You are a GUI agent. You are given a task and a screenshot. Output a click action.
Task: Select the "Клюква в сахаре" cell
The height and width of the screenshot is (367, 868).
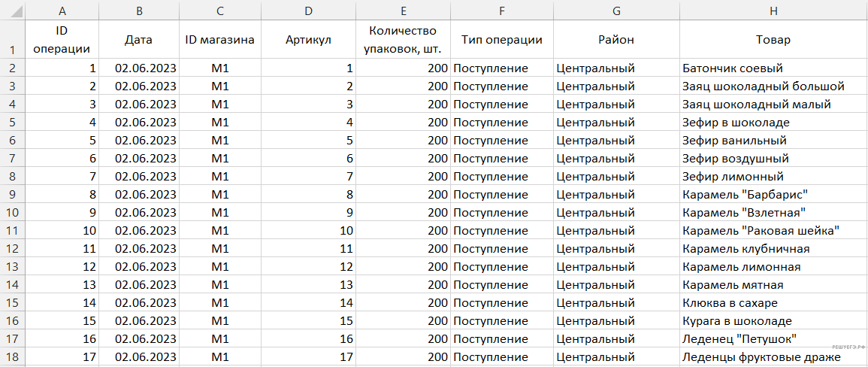pos(730,303)
